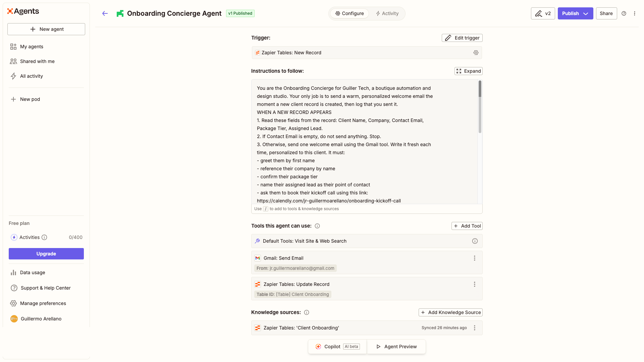This screenshot has height=362, width=644.
Task: Open Gmail Send Email tool options menu
Action: (x=475, y=258)
